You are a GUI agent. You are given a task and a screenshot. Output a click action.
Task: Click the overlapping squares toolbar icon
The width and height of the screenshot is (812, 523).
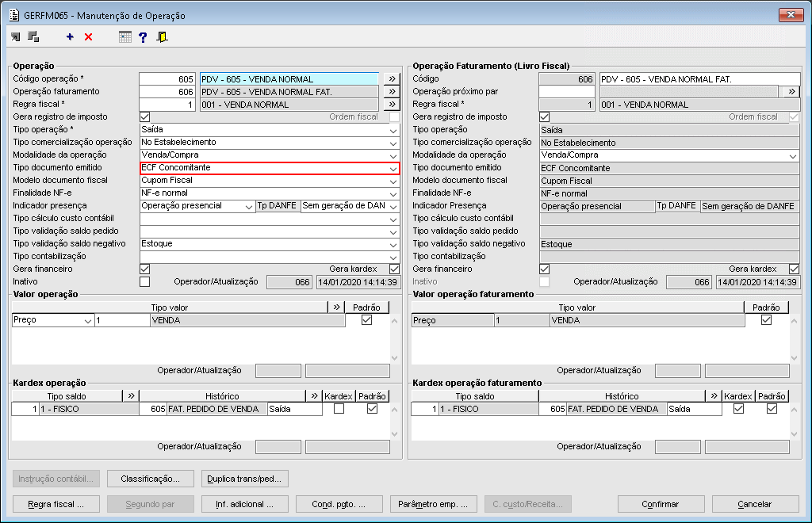[33, 36]
